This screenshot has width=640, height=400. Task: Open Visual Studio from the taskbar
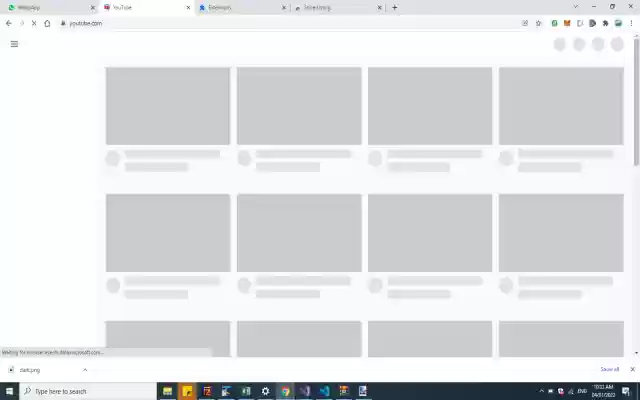pyautogui.click(x=305, y=391)
